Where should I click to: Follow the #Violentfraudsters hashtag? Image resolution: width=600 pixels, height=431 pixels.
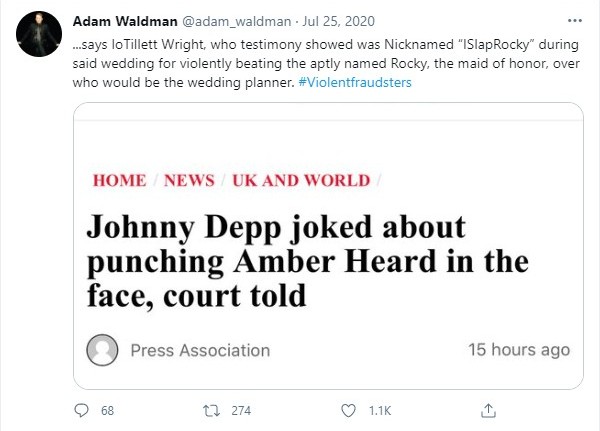tap(355, 82)
